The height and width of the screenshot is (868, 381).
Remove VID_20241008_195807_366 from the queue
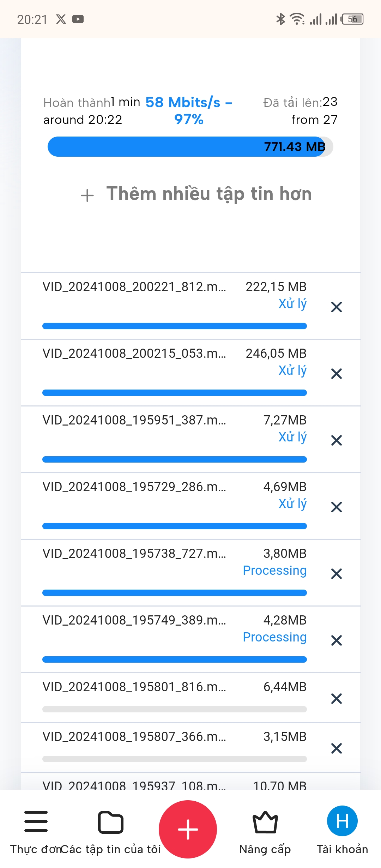(337, 748)
